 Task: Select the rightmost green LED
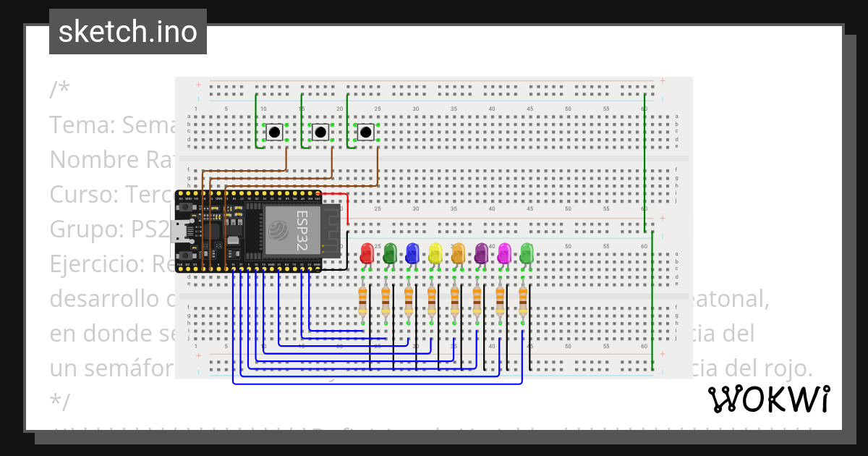tap(527, 255)
